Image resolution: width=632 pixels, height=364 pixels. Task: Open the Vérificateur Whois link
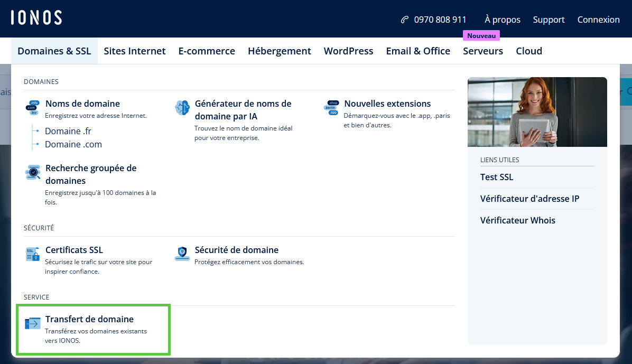(517, 220)
